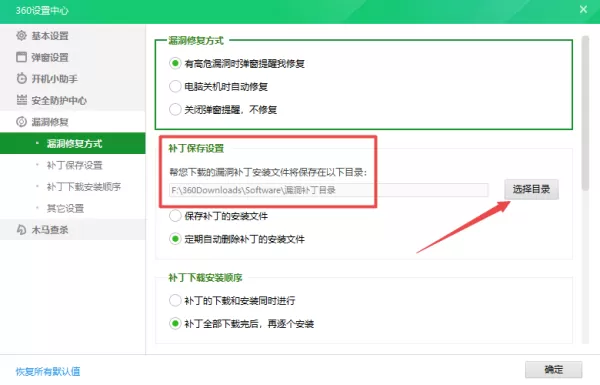Viewport: 600px width, 385px height.
Task: Collapse the 漏洞修复 category
Action: point(73,122)
